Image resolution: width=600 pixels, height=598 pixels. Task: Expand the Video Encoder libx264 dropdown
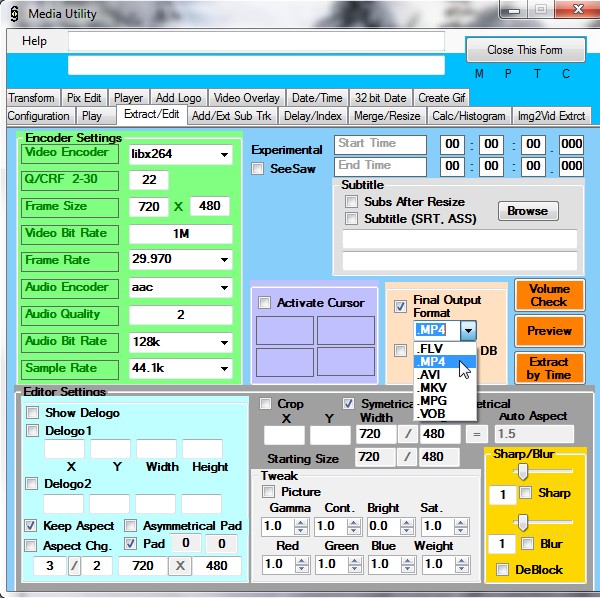coord(224,155)
